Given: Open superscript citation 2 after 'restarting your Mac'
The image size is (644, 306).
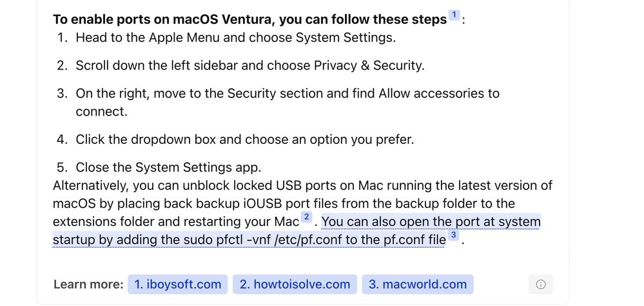Looking at the screenshot, I should (x=307, y=218).
